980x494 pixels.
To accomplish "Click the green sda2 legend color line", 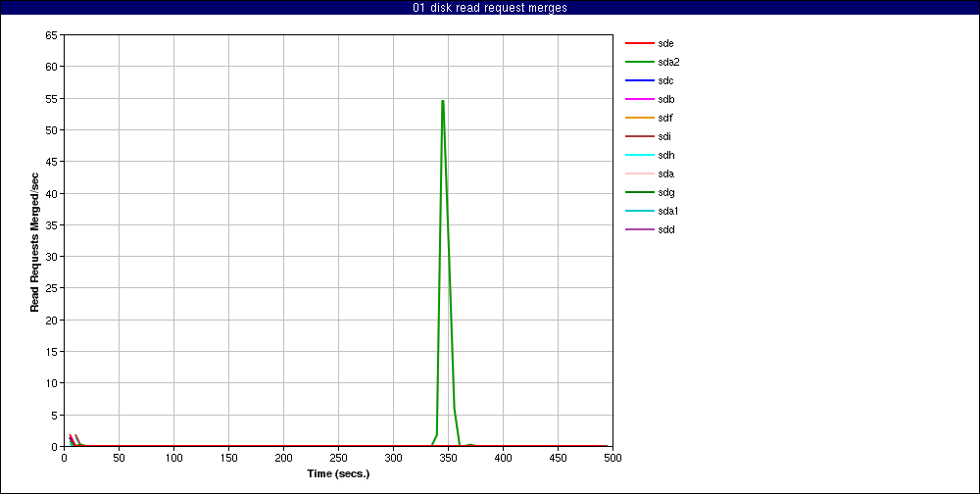I will pyautogui.click(x=639, y=63).
